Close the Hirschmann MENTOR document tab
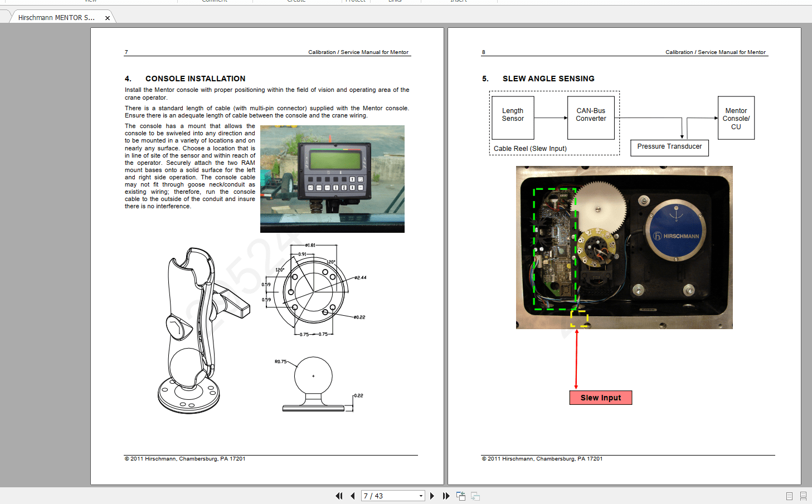 click(108, 18)
